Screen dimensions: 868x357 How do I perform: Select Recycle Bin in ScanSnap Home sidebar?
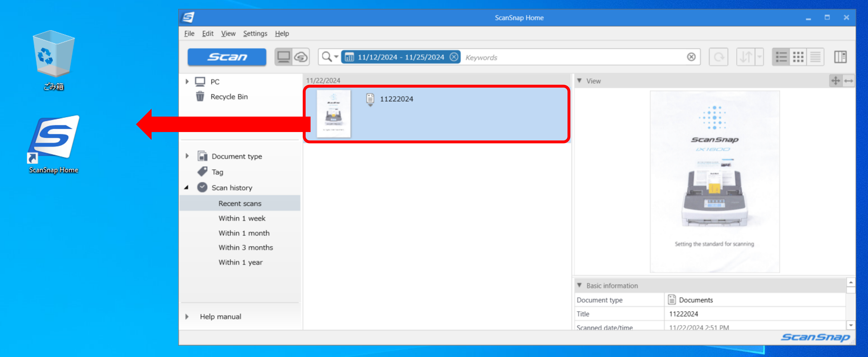pyautogui.click(x=229, y=97)
